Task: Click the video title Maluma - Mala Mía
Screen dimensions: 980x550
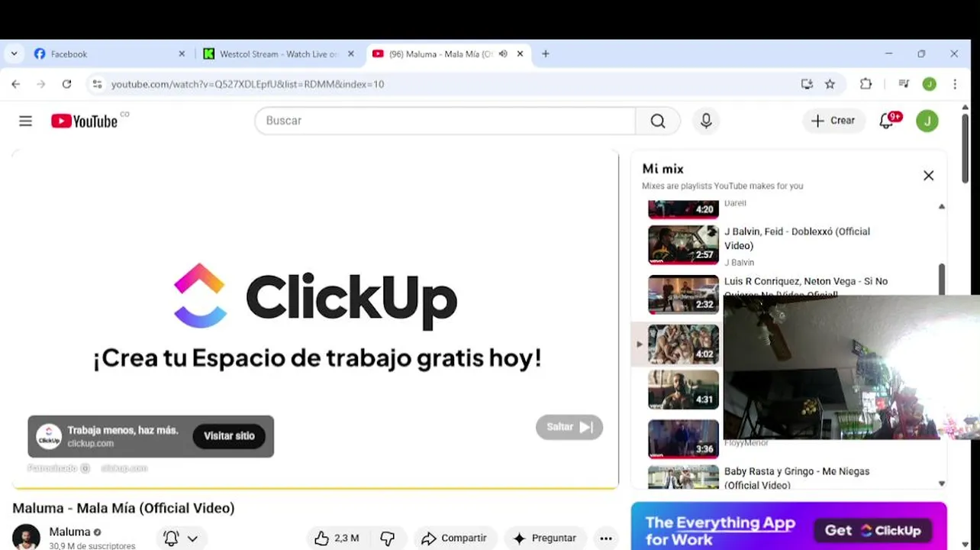Action: [124, 508]
